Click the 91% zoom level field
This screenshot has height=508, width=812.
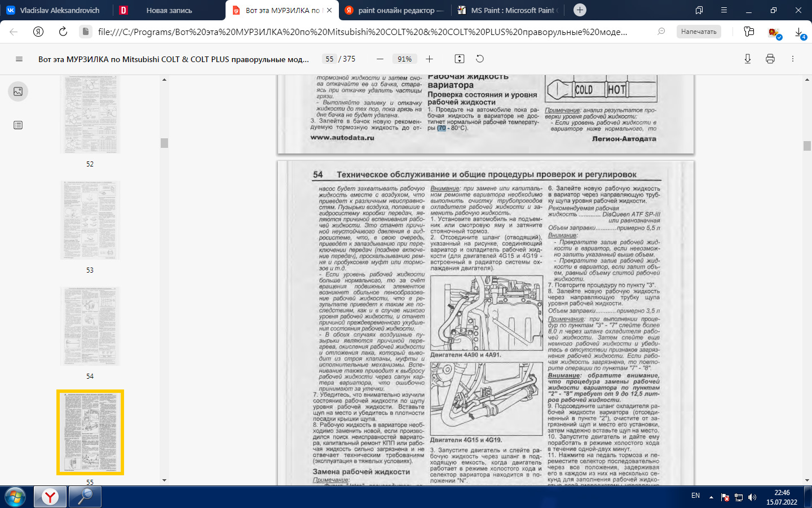click(x=404, y=59)
